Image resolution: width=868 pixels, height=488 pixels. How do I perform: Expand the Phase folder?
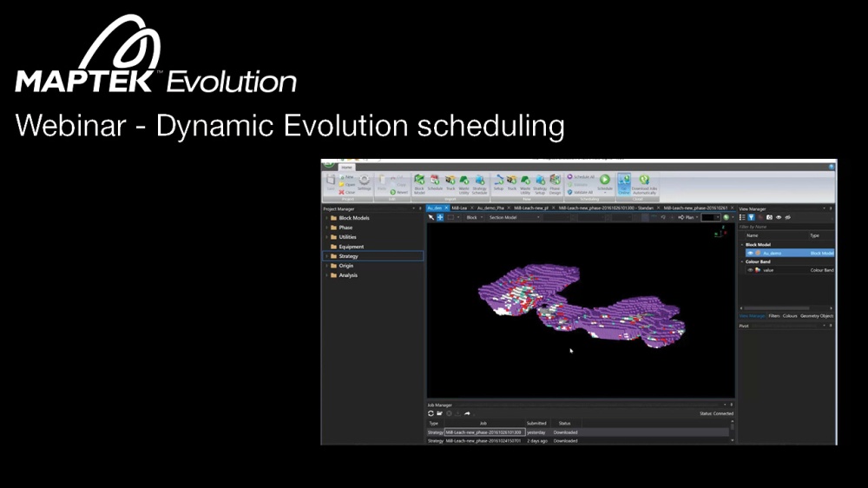(326, 228)
